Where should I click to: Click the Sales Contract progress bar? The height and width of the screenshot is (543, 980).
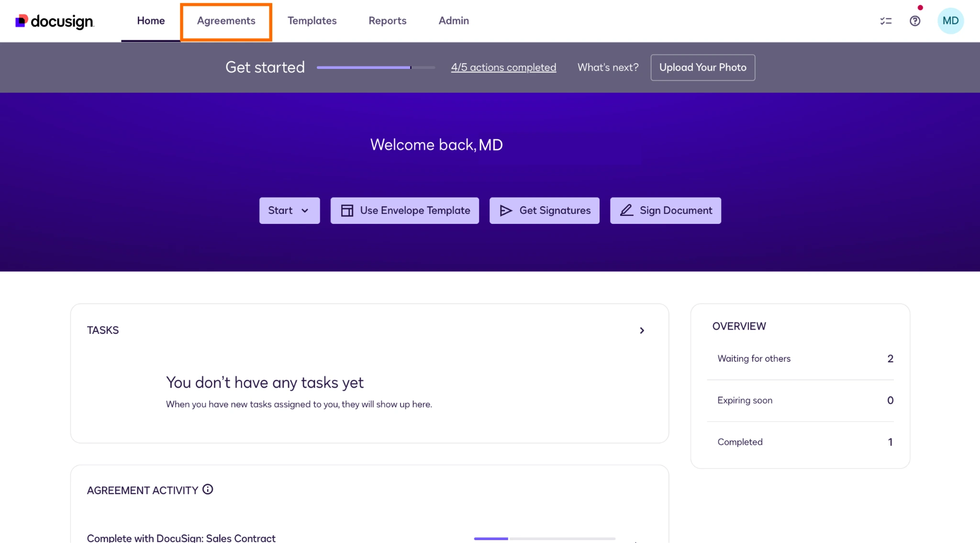point(545,539)
